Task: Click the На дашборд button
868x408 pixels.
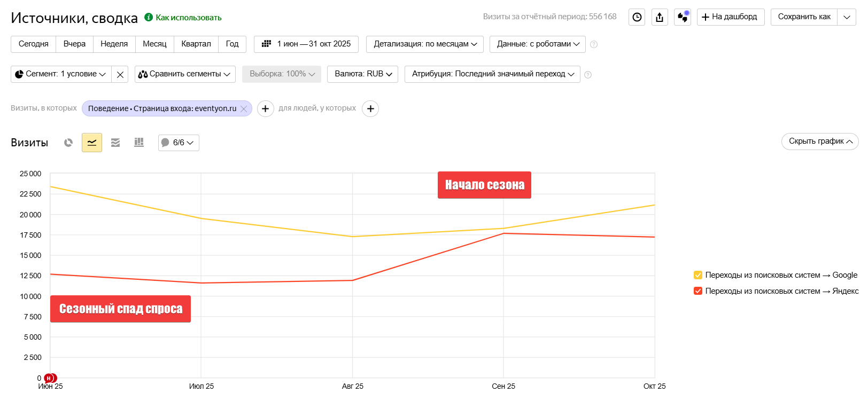Action: pos(730,17)
